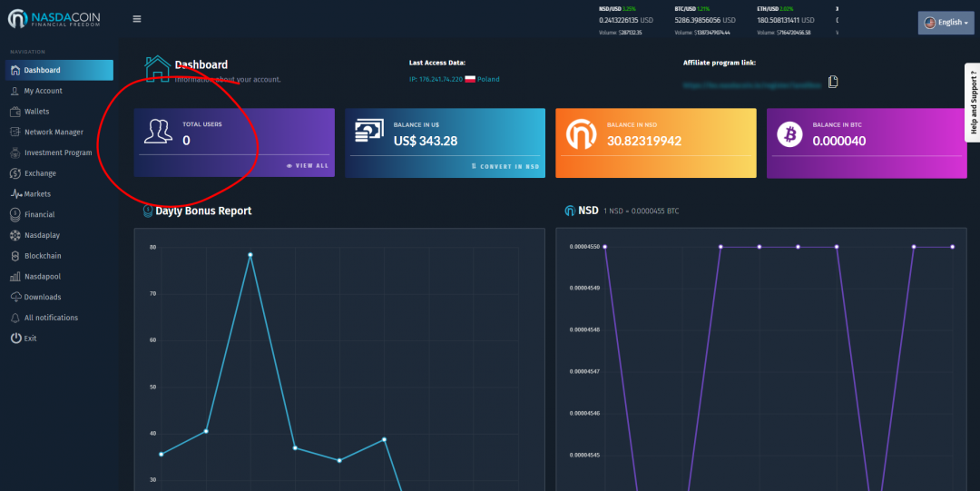The height and width of the screenshot is (491, 980).
Task: Click the Dashboard house icon in header
Action: click(x=157, y=68)
